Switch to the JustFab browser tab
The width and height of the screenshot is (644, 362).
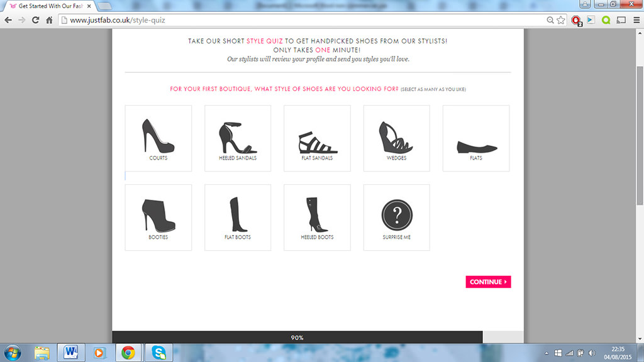pyautogui.click(x=47, y=6)
